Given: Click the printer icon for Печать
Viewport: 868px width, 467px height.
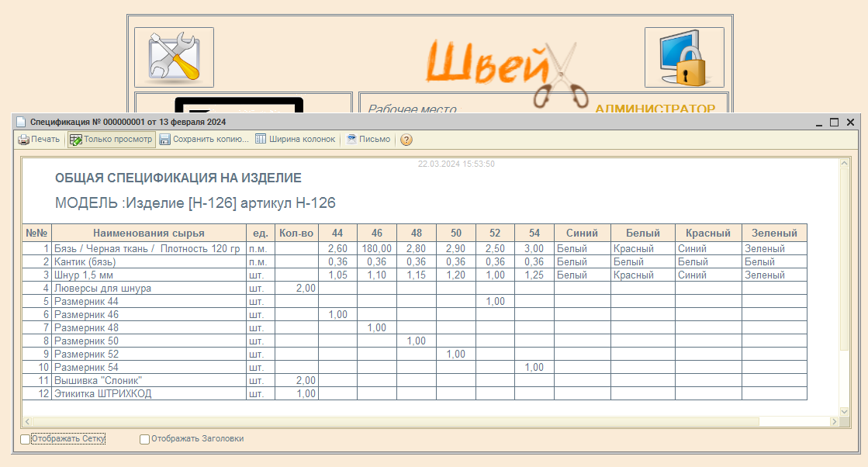Looking at the screenshot, I should [23, 140].
